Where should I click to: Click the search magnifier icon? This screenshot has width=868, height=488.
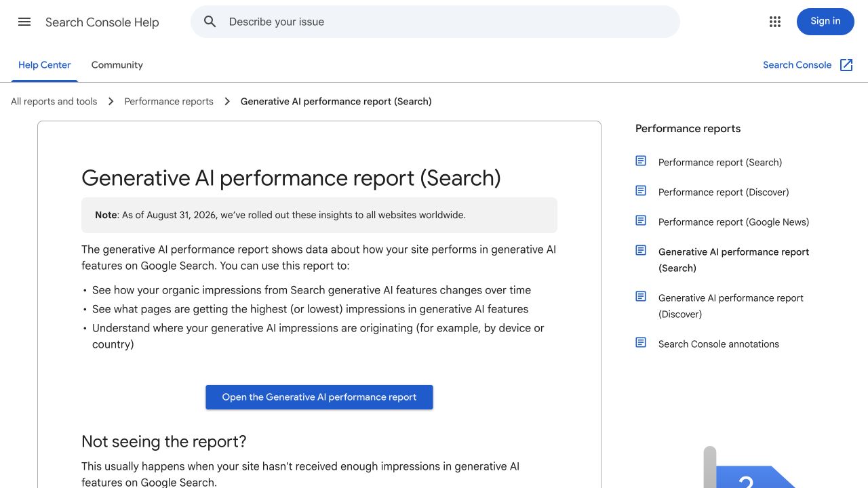click(210, 22)
